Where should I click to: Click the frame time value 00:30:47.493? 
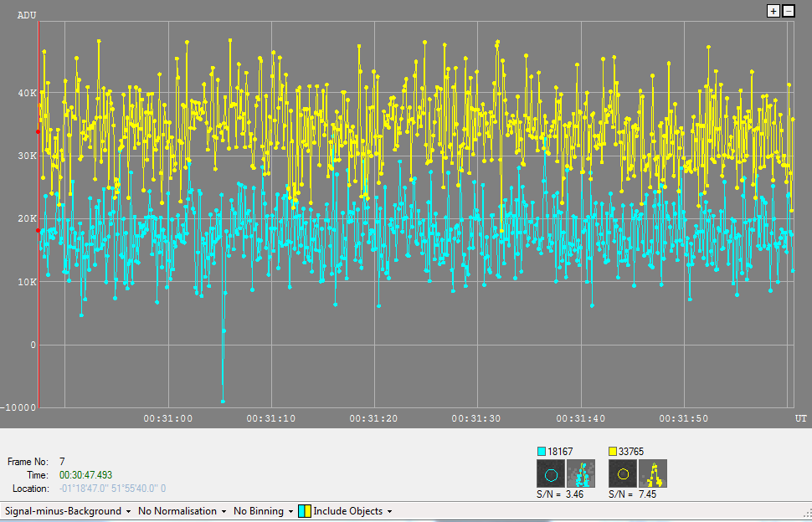[x=85, y=475]
